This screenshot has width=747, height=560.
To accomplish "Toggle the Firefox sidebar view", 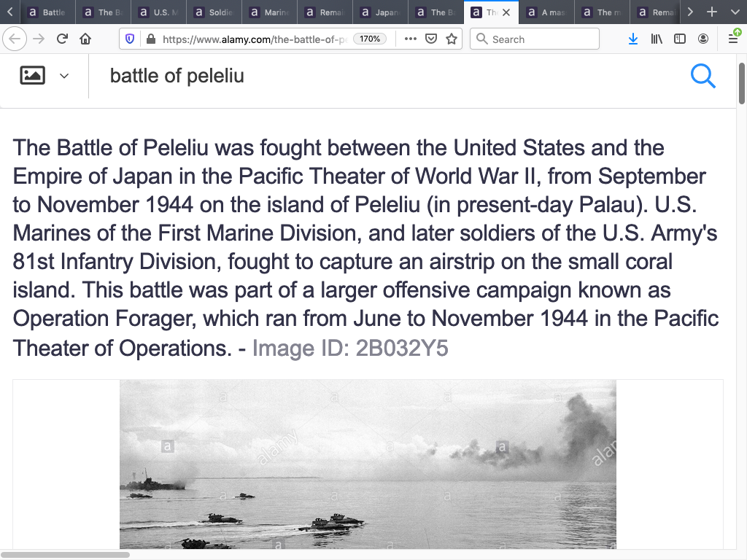I will coord(680,39).
